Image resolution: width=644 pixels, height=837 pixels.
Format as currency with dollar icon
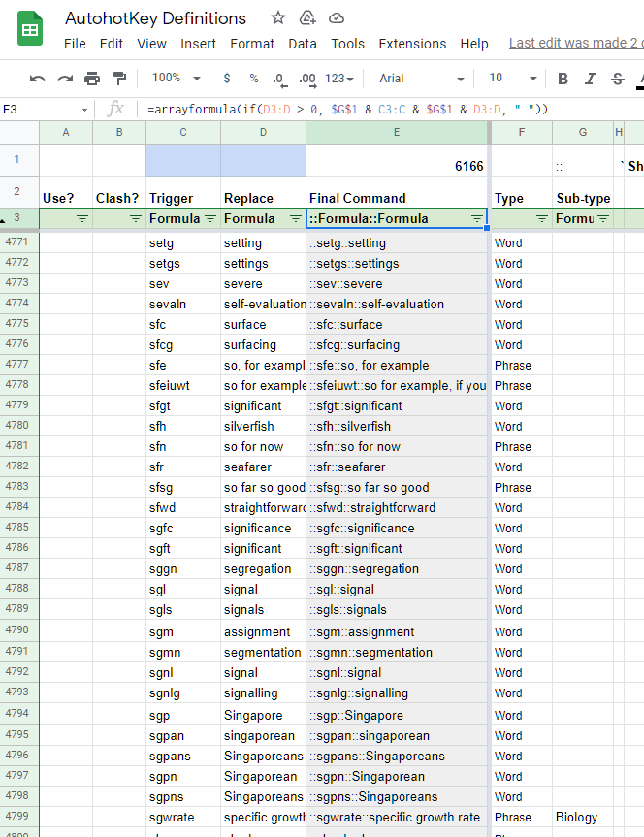(227, 79)
